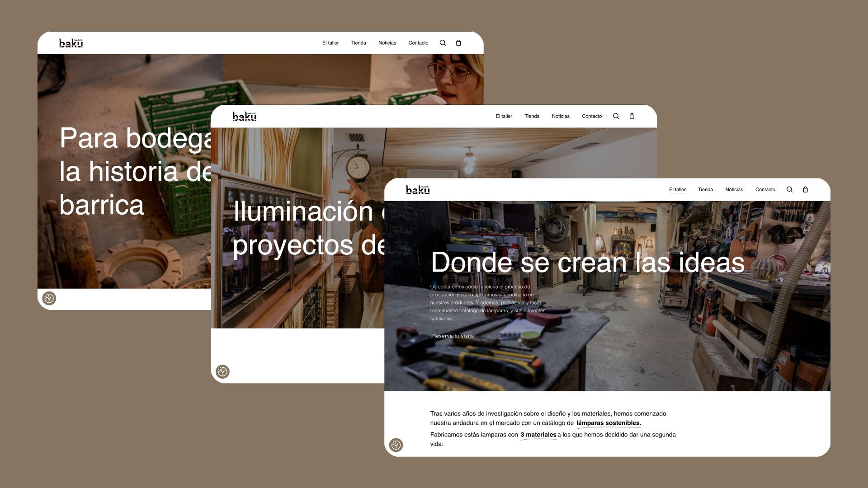Open Noticias in the front window menu

(734, 190)
